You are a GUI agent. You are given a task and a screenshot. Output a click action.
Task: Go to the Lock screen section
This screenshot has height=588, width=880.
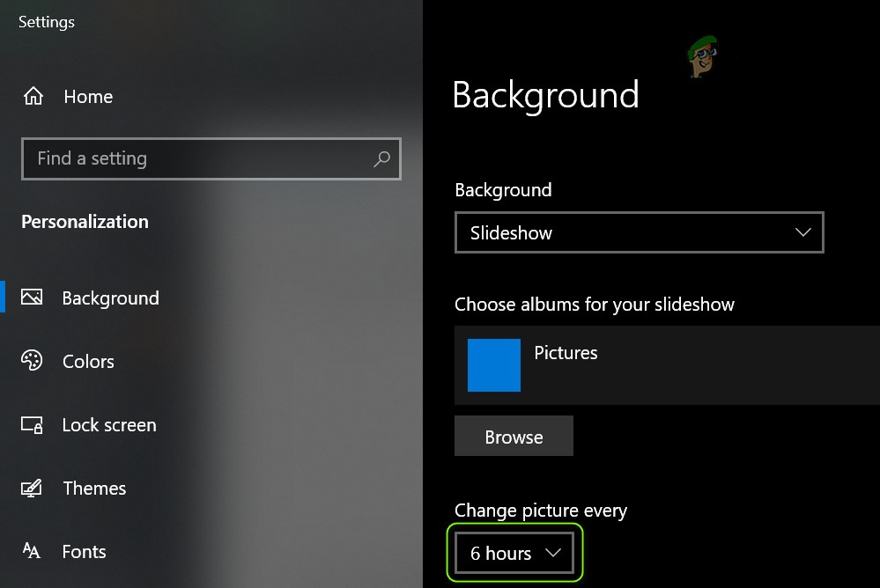click(108, 424)
